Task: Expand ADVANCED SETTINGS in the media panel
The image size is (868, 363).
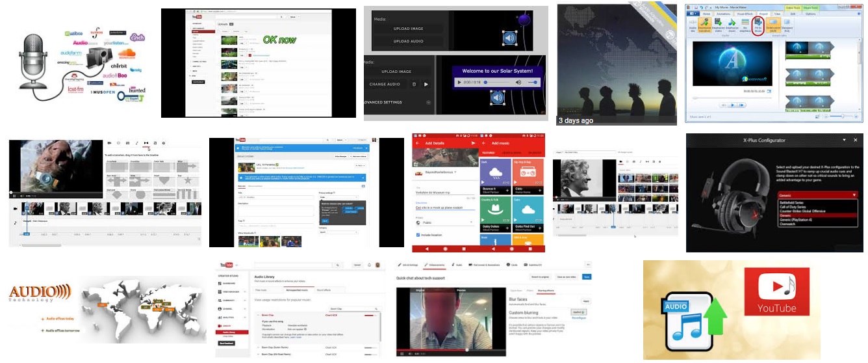Action: [x=396, y=102]
